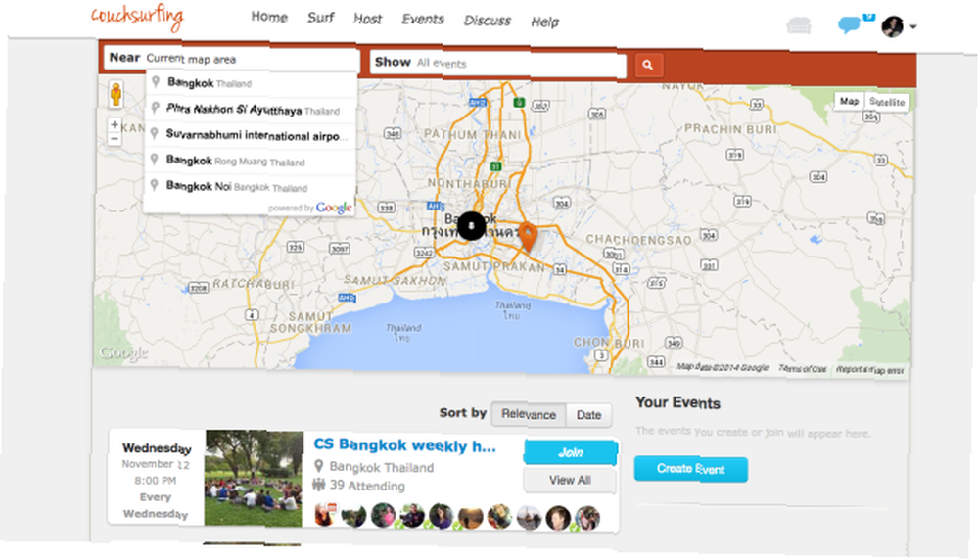Click the Wednesday November 12 date
Viewport: 979px width, 560px height.
[x=156, y=456]
